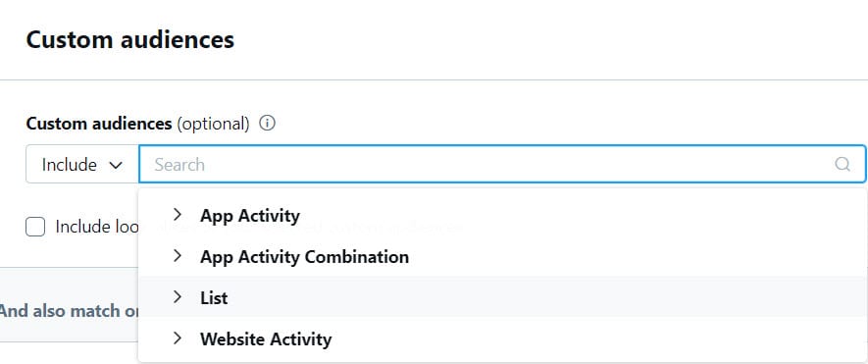Select the App Activity option
Viewport: 868px width, 364px height.
250,216
